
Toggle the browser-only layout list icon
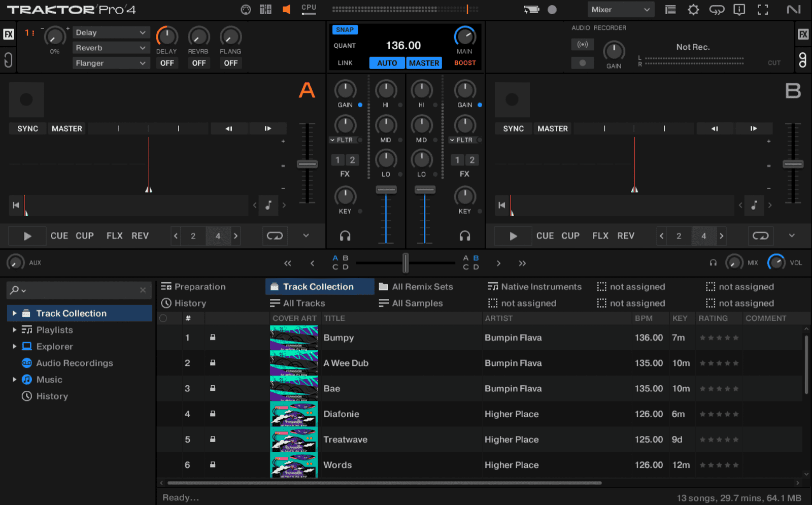[x=670, y=10]
